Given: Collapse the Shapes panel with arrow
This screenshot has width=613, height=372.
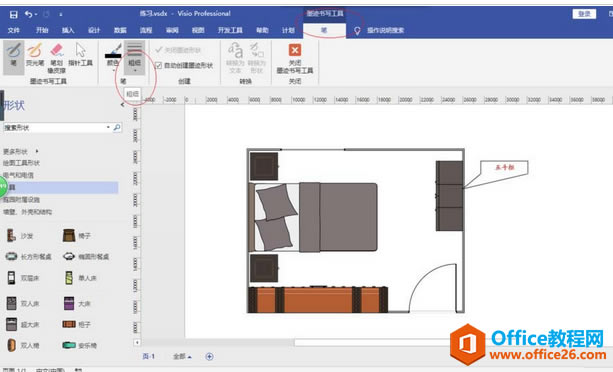Looking at the screenshot, I should pyautogui.click(x=122, y=105).
